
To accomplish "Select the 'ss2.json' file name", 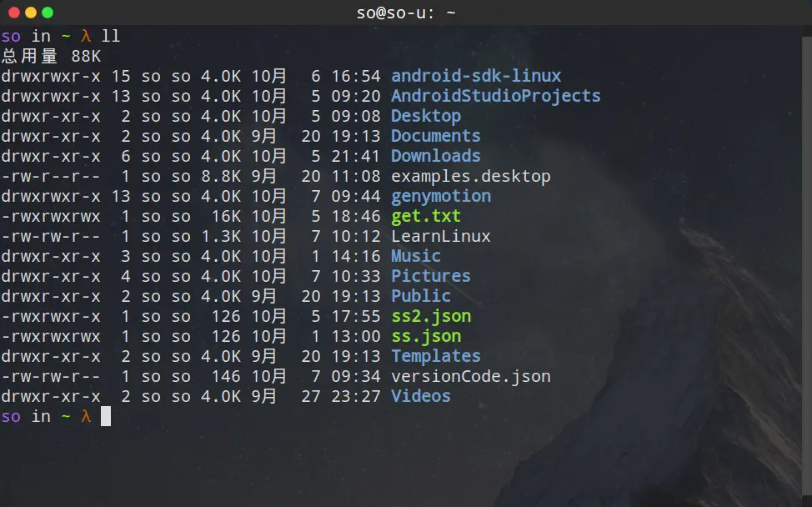I will (431, 316).
